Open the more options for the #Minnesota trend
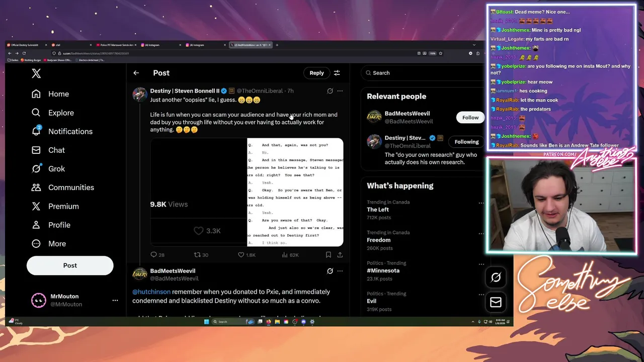 (481, 264)
